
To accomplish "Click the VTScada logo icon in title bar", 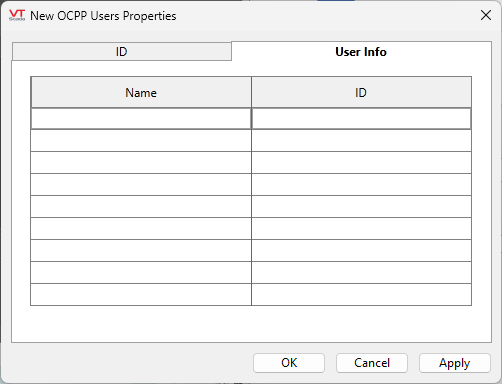I will click(17, 15).
